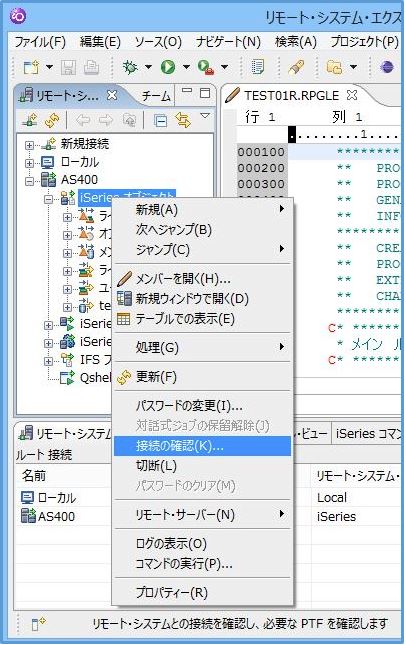Click the Debug bug icon
Screen dimensions: 406x645
click(x=130, y=67)
